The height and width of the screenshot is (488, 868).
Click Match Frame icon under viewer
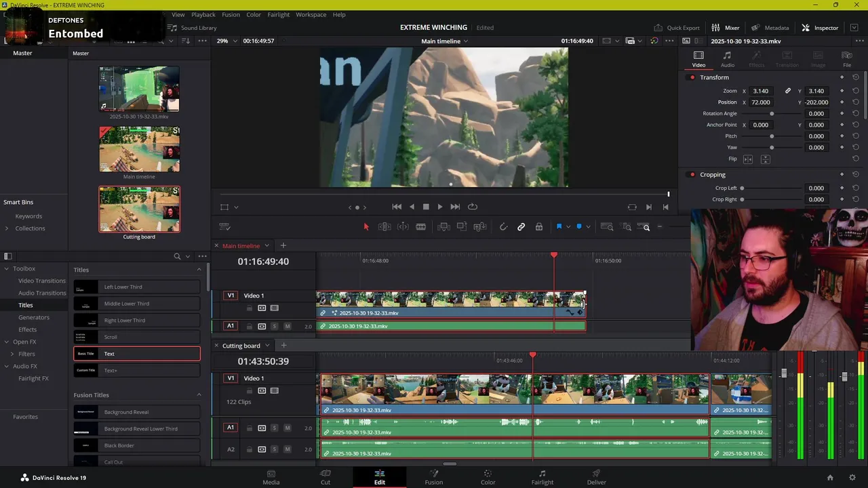pos(632,207)
